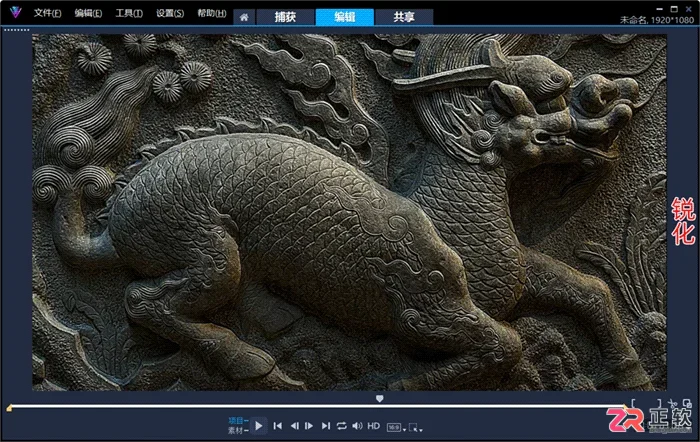Viewport: 700px width, 442px height.
Task: Click the project info text 未命名, 1920*1080
Action: coord(657,20)
